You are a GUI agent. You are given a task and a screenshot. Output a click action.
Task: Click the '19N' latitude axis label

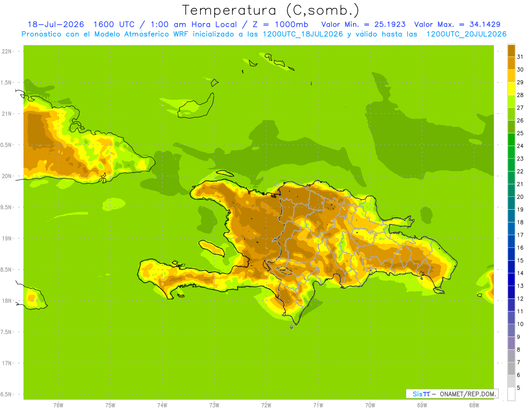tap(7, 239)
